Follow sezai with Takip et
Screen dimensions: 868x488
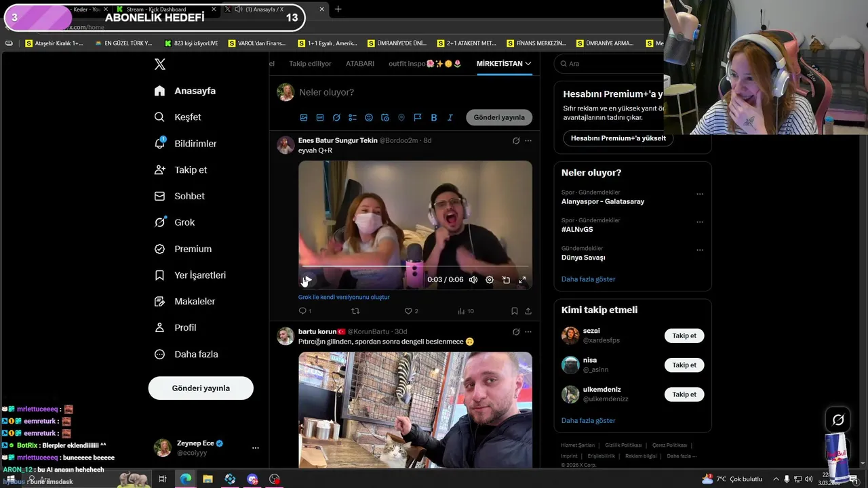tap(684, 335)
